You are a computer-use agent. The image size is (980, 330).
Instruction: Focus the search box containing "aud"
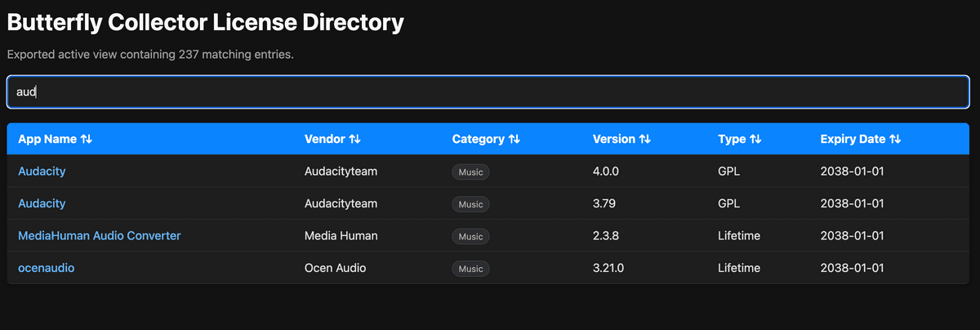pos(488,92)
